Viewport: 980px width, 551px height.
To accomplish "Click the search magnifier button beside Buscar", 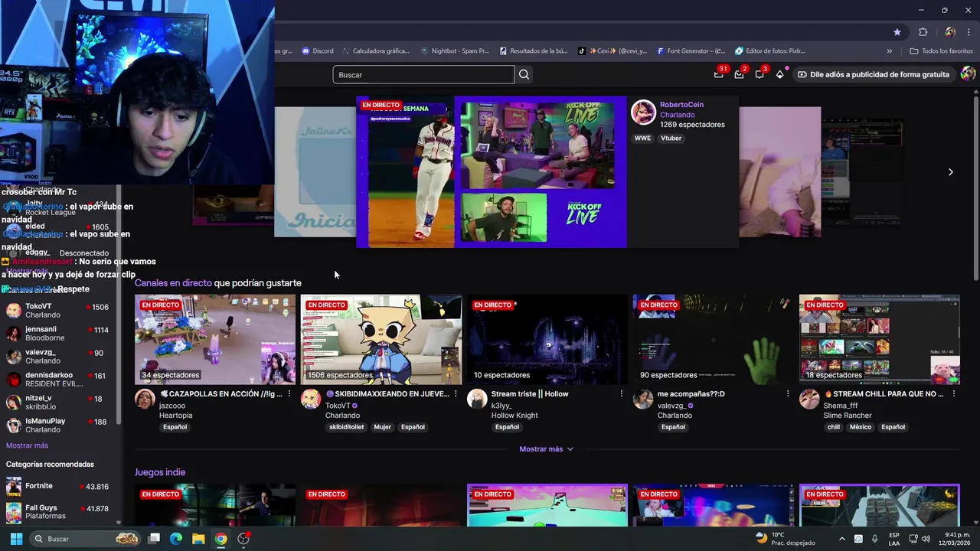I will tap(524, 74).
